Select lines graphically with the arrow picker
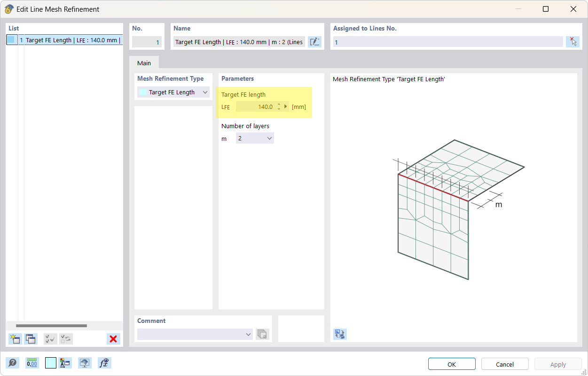 pos(573,42)
